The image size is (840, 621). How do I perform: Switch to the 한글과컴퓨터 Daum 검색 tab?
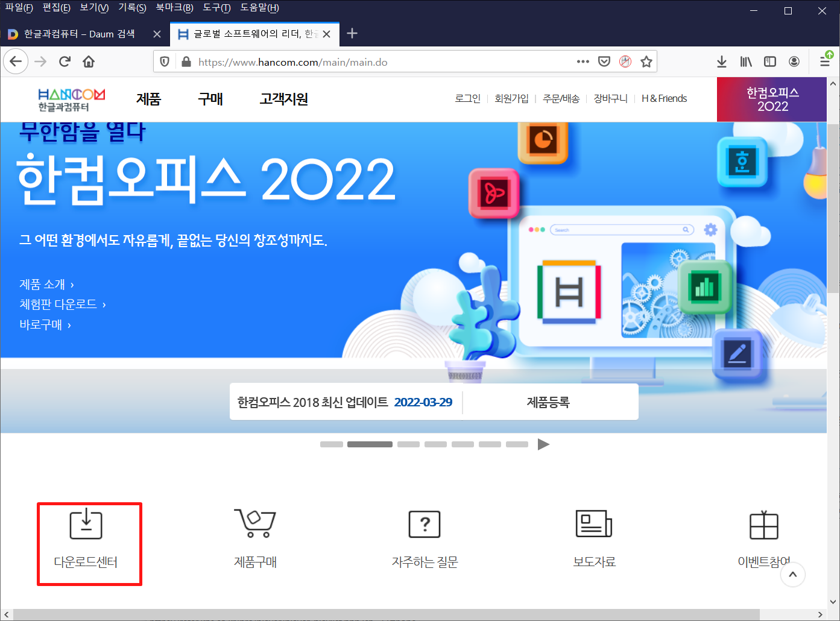click(79, 34)
